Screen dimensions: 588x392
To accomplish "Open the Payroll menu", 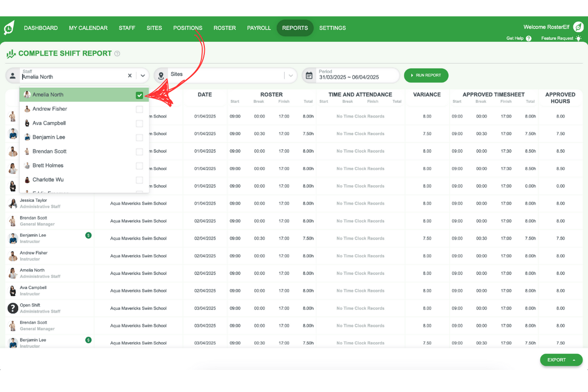I will point(259,28).
